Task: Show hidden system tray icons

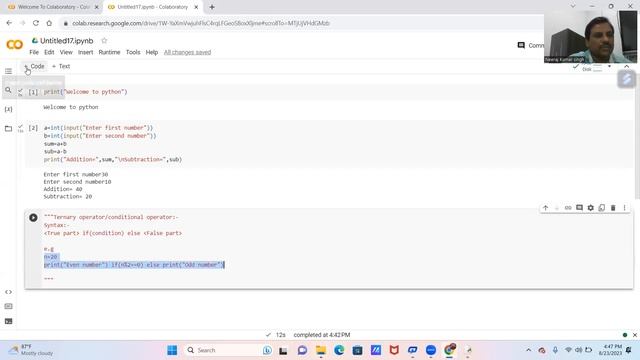Action: point(529,350)
